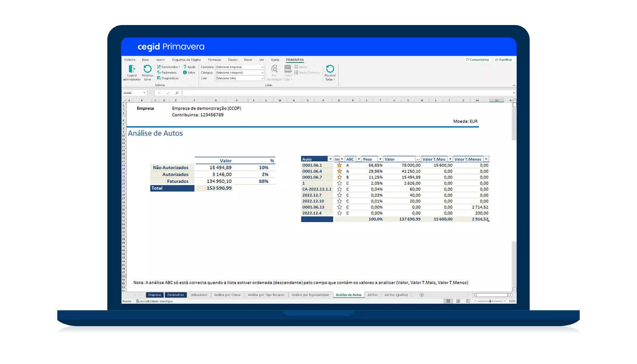
Task: Switch to the Fórmulas ribbon tab
Action: pyautogui.click(x=214, y=60)
